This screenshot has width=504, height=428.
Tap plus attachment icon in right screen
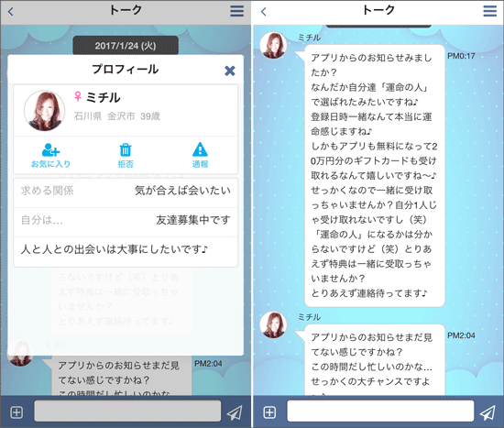click(269, 412)
